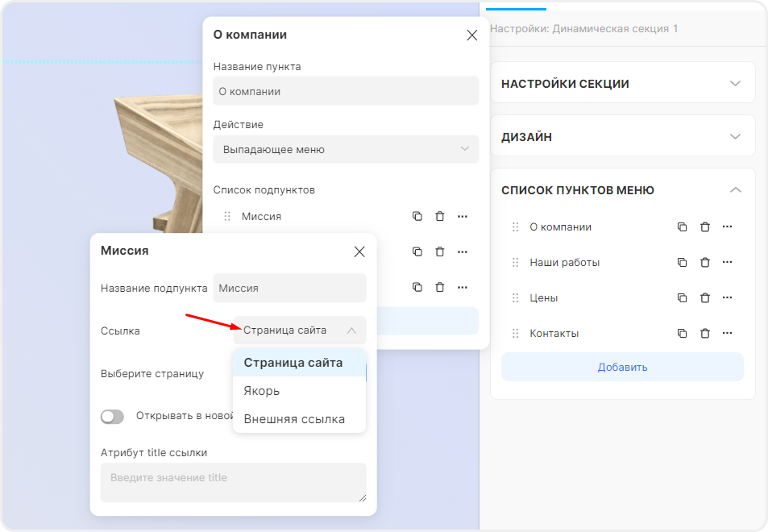
Task: Open more options for О компании item
Action: point(728,227)
